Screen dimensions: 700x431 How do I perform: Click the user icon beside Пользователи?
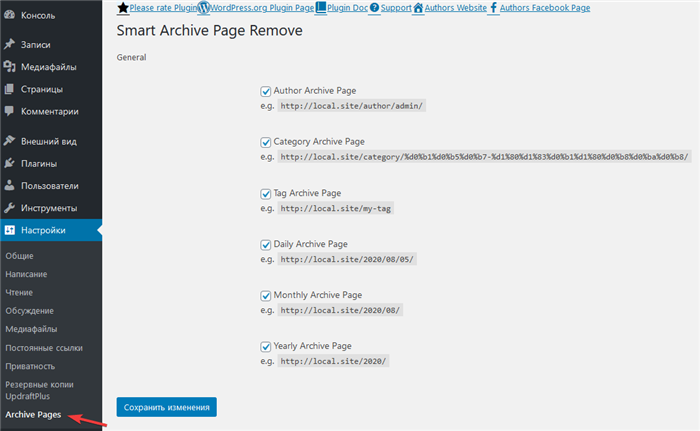(9, 185)
